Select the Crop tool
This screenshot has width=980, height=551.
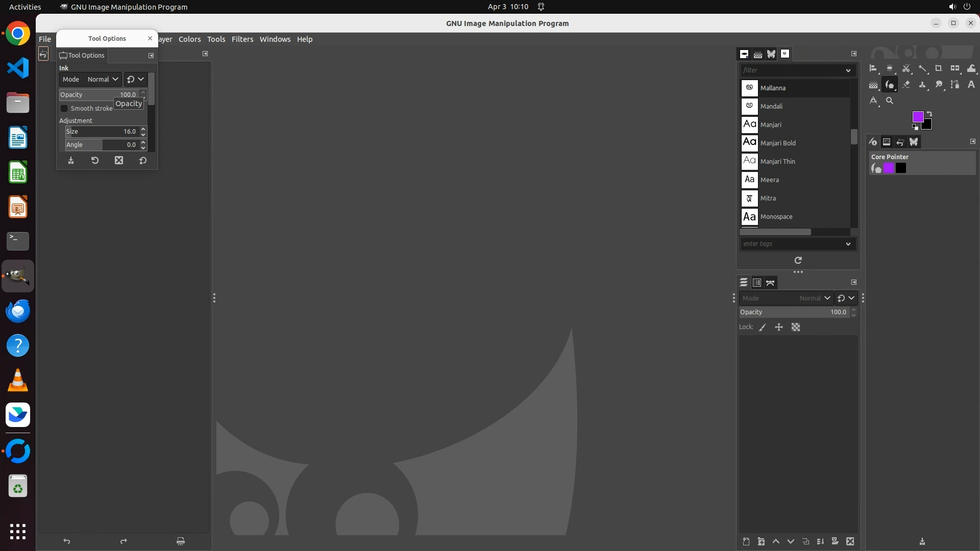(939, 68)
